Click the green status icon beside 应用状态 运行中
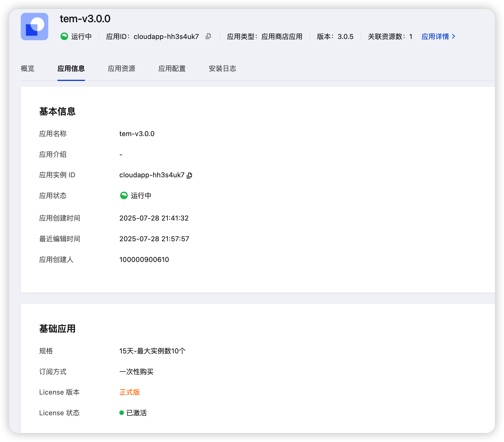This screenshot has height=442, width=504. click(123, 196)
